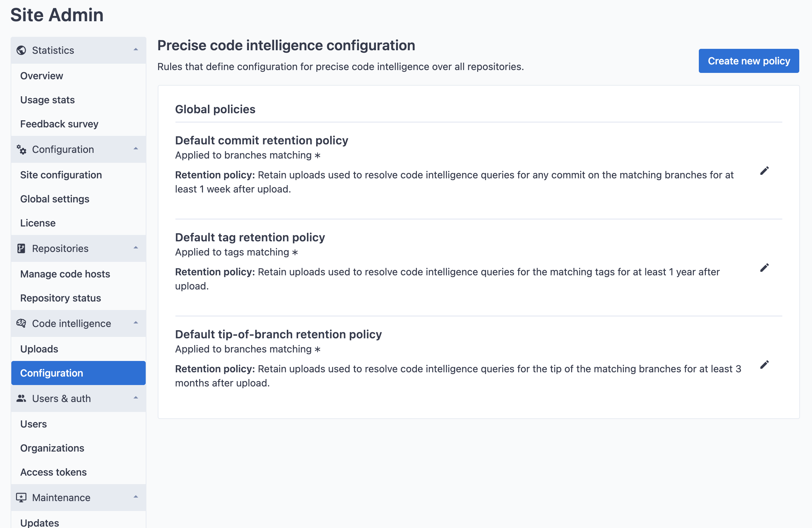The image size is (812, 528).
Task: Click the Statistics globe icon
Action: (22, 50)
